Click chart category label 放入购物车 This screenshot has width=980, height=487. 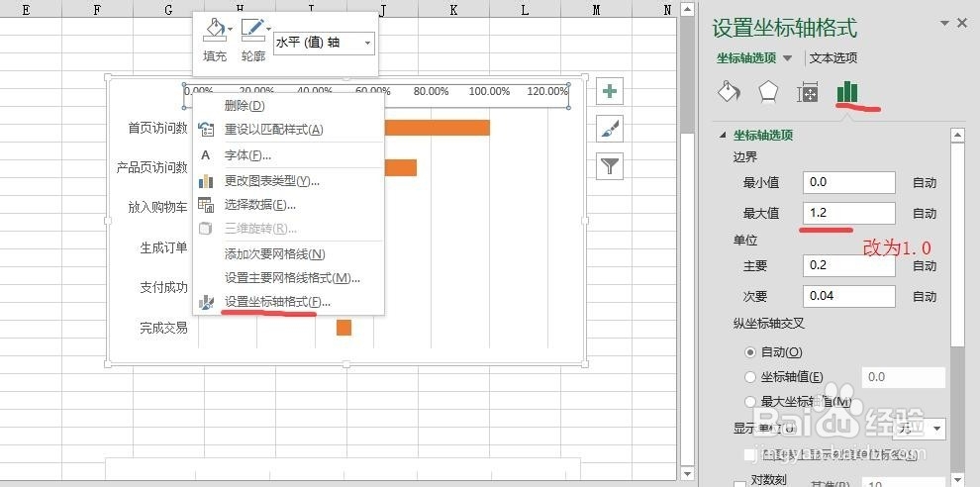[157, 208]
